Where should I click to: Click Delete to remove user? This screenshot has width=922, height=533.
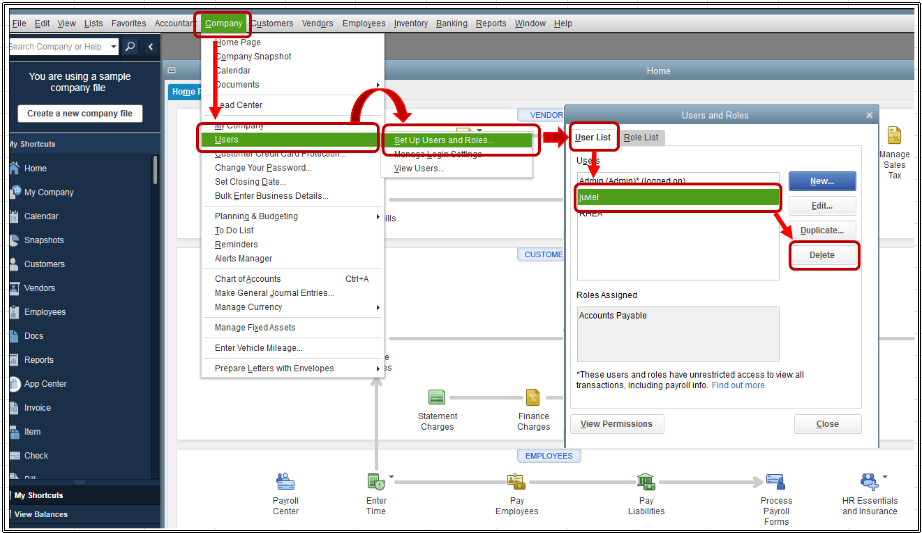(x=822, y=255)
